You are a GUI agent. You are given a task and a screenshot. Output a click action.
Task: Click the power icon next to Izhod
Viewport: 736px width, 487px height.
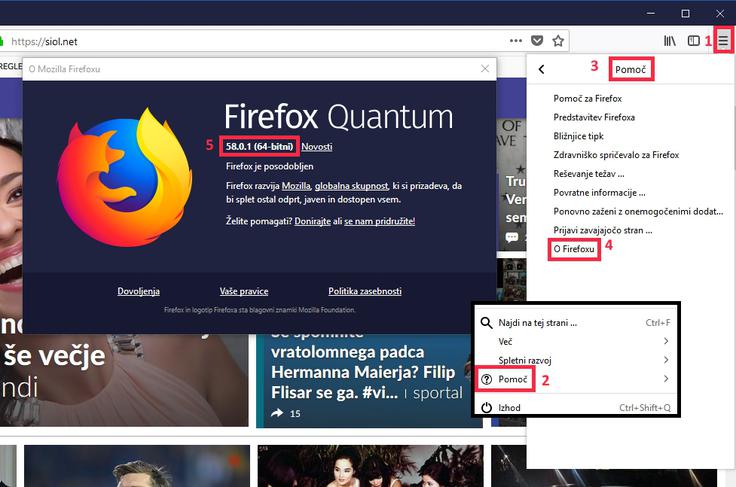point(486,408)
